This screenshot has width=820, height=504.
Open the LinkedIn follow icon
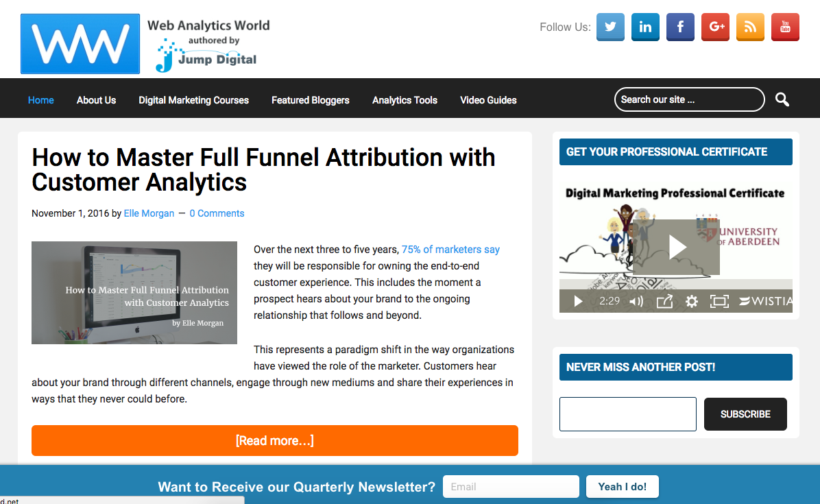[x=645, y=27]
